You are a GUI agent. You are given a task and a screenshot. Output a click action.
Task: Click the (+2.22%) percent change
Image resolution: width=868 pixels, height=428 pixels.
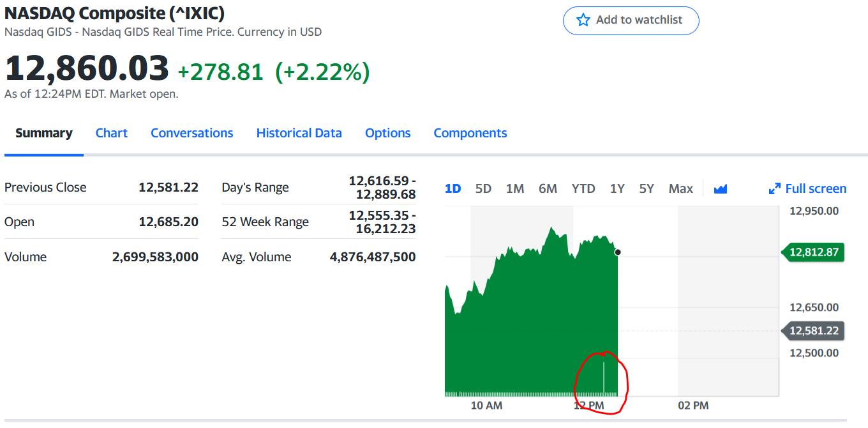[322, 72]
